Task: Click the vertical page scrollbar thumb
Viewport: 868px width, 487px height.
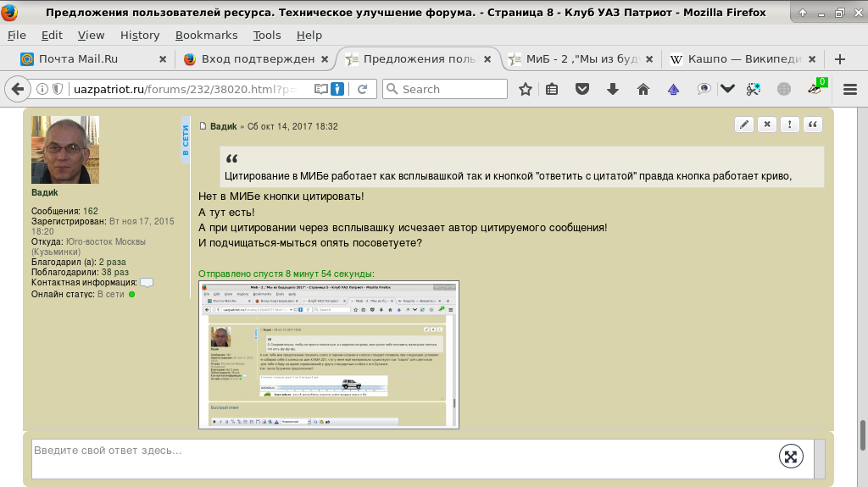Action: point(863,435)
